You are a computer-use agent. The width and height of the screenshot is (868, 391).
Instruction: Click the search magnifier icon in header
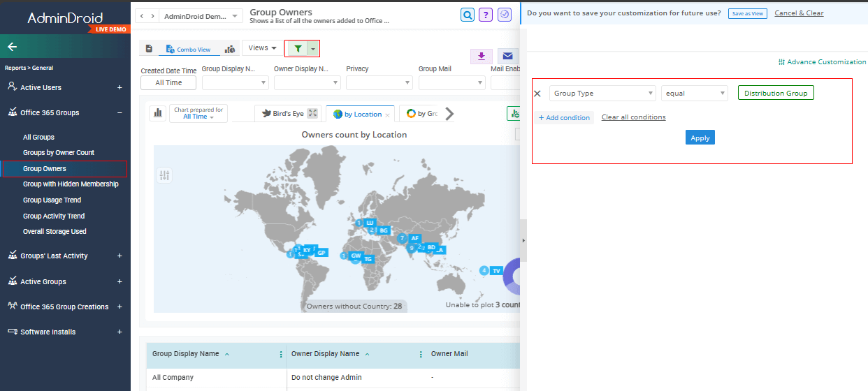pyautogui.click(x=468, y=15)
